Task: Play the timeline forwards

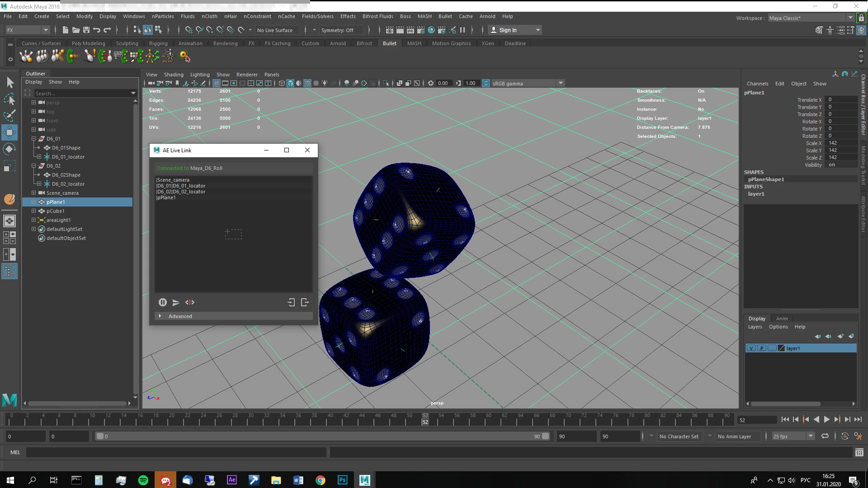Action: 826,420
